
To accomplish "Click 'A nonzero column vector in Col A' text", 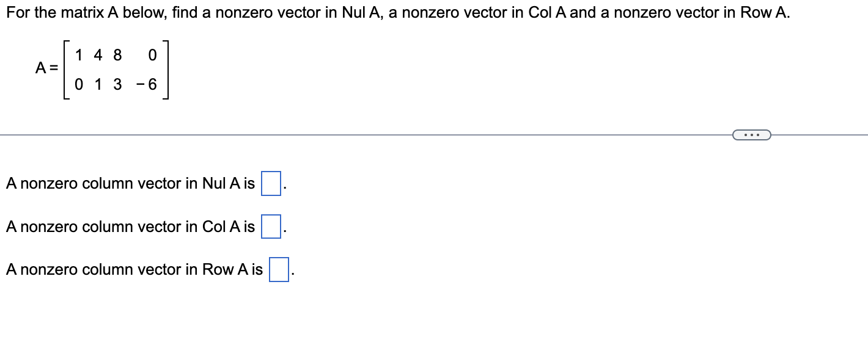I will pyautogui.click(x=130, y=226).
